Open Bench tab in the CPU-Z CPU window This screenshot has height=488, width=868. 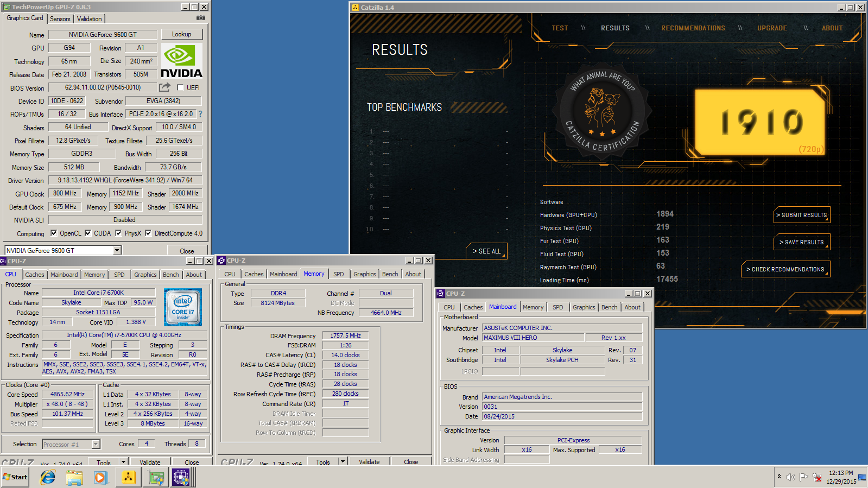171,275
